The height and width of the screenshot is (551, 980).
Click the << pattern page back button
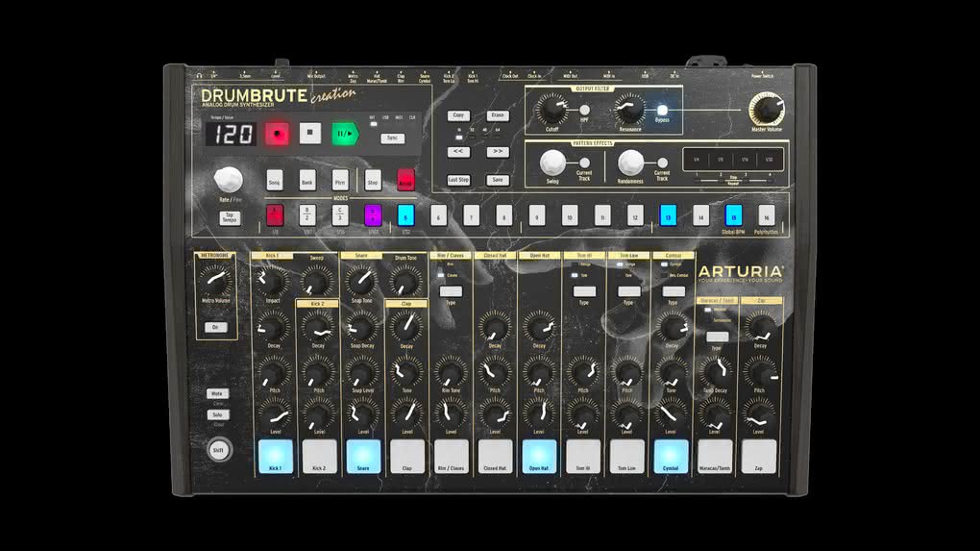point(458,151)
